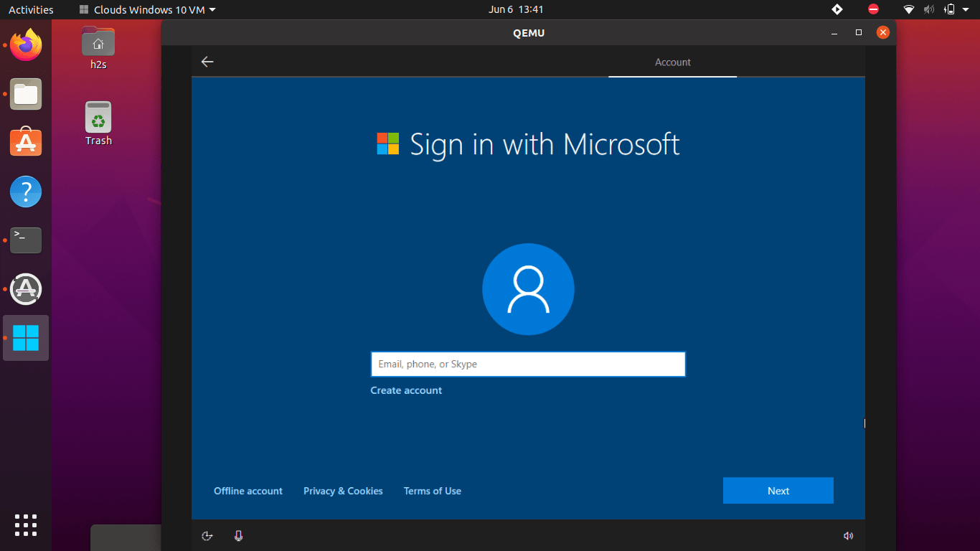Open the Files application from the dock
Image resolution: width=980 pixels, height=551 pixels.
point(26,94)
